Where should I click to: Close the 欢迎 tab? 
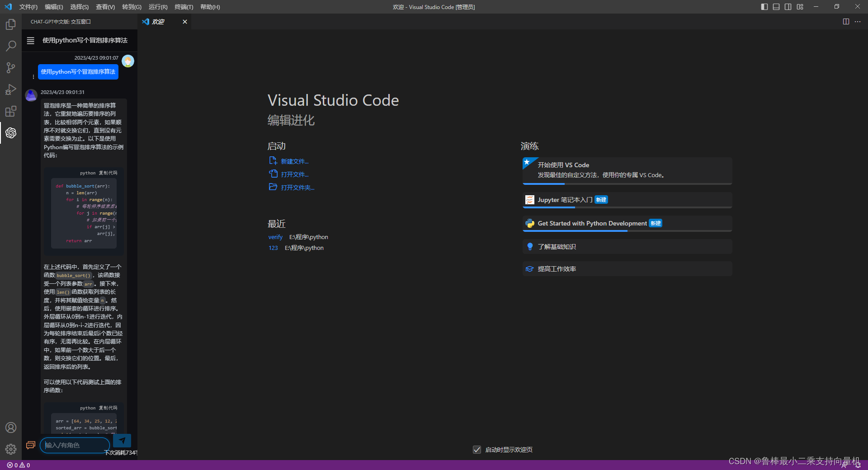coord(185,22)
